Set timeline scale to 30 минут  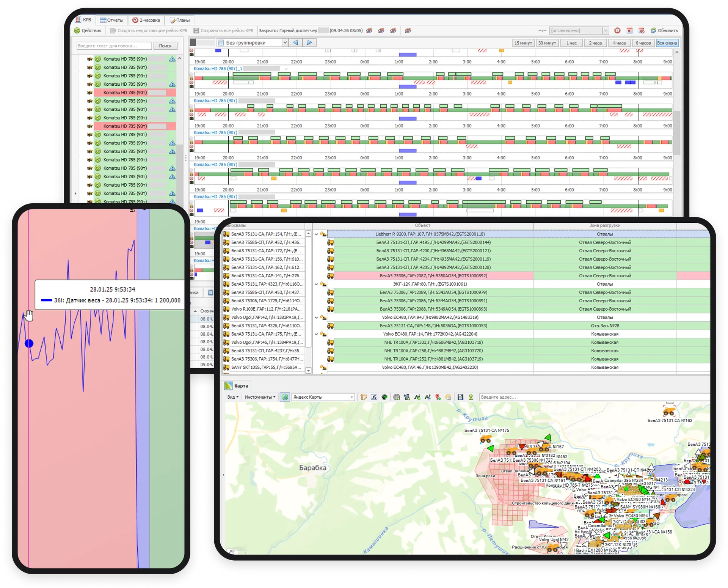tap(547, 43)
